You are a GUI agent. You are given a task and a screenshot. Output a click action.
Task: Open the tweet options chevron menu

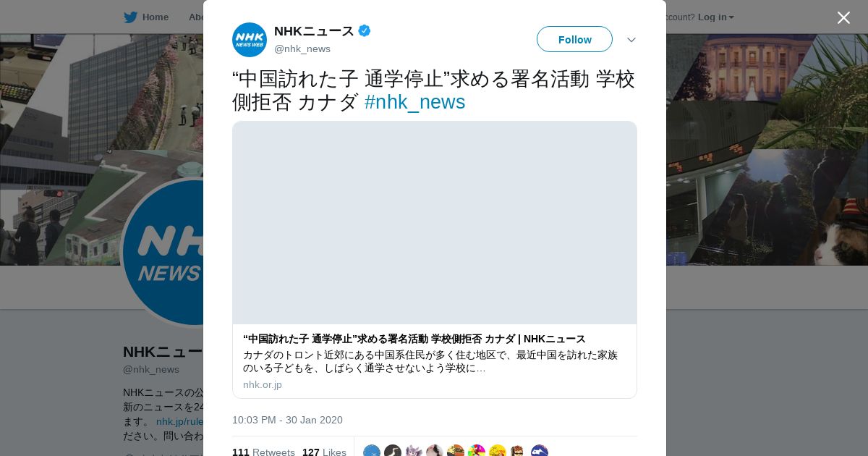pos(631,40)
